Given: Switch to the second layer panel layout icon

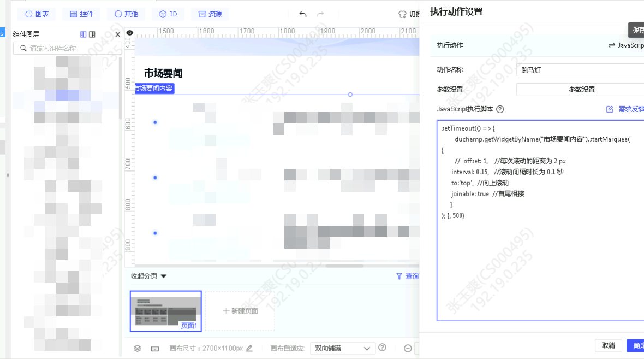Looking at the screenshot, I should click(x=92, y=34).
